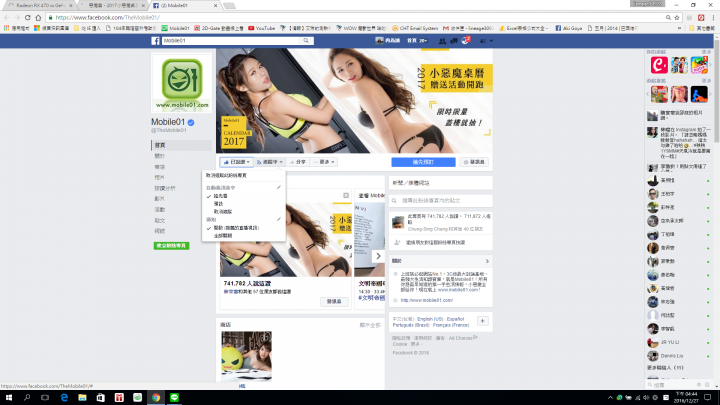Bookmark this page with the star icon

click(677, 17)
